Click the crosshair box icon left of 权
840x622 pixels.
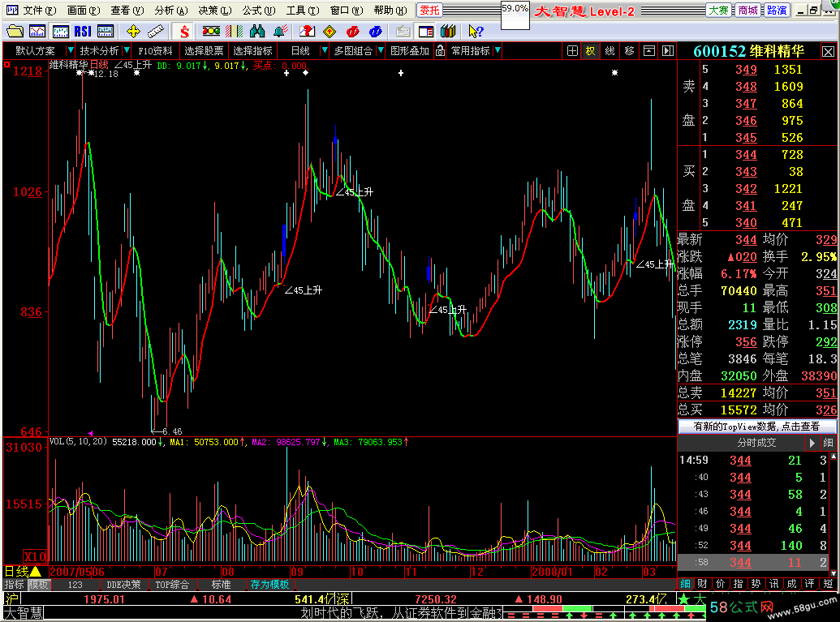(572, 51)
